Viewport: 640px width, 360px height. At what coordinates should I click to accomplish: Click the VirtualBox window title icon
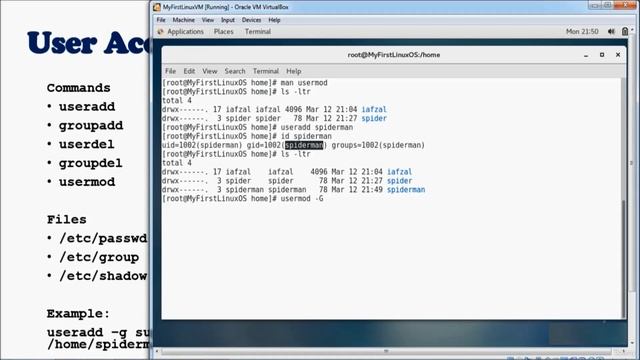[157, 7]
